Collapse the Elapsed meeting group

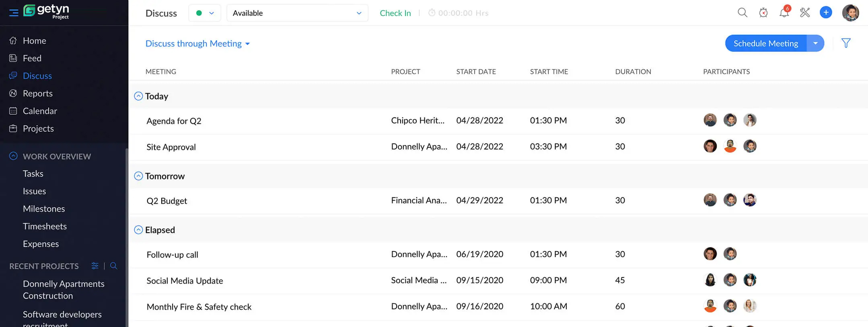tap(138, 230)
